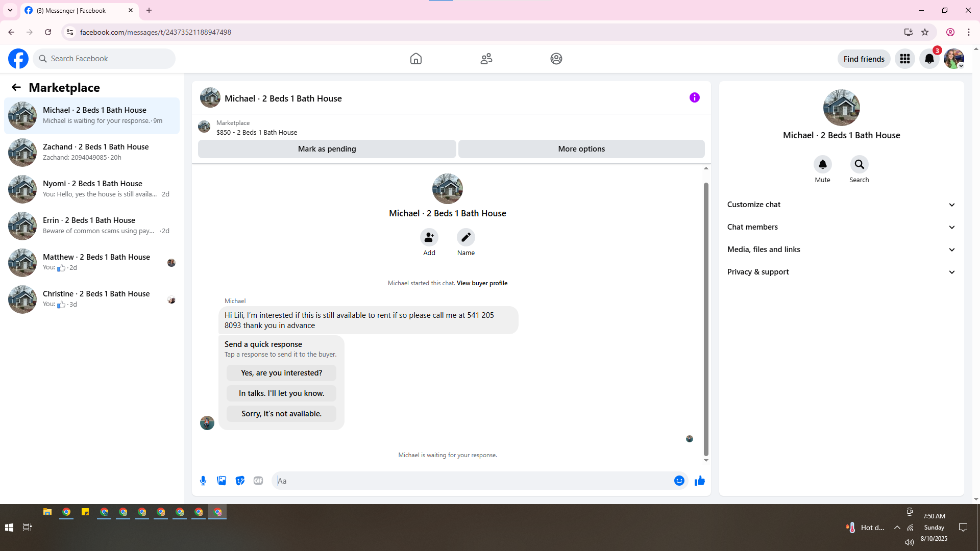Attach a file using the photo icon
980x551 pixels.
pos(222,481)
